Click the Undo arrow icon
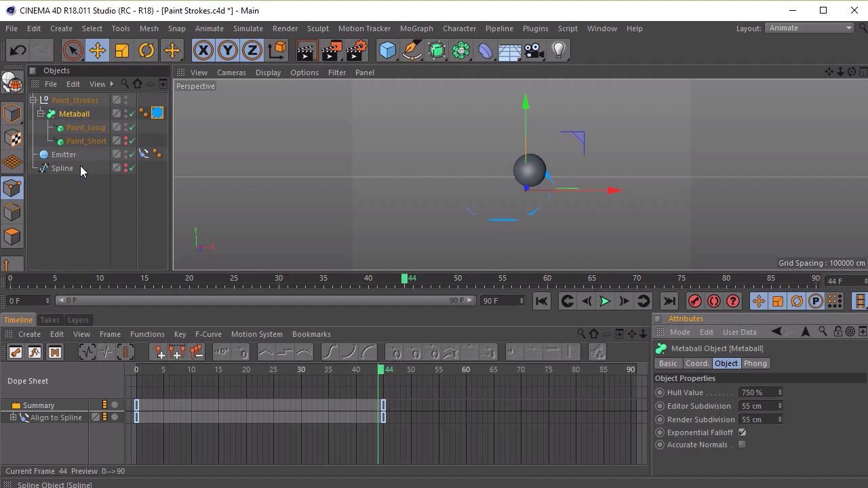The image size is (868, 488). [18, 51]
